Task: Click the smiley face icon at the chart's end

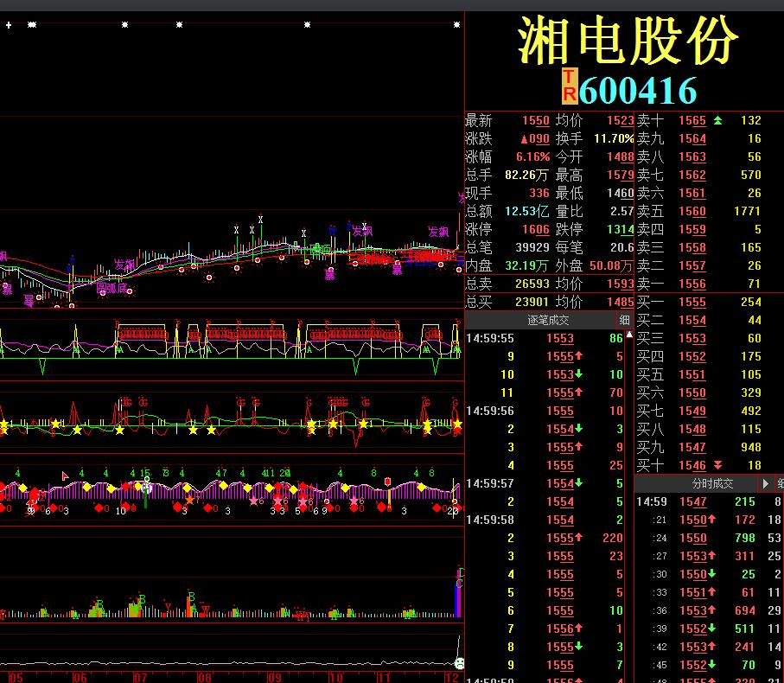Action: tap(459, 663)
